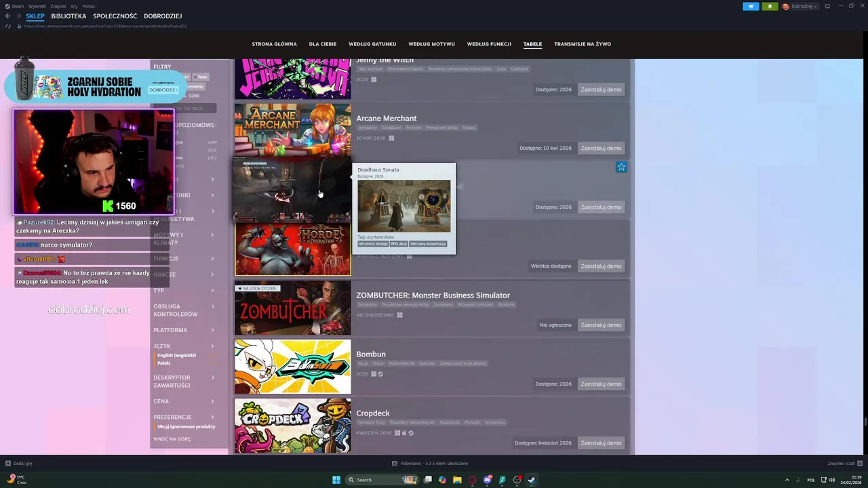Select the TABELE store navigation item
The width and height of the screenshot is (868, 488).
(532, 44)
